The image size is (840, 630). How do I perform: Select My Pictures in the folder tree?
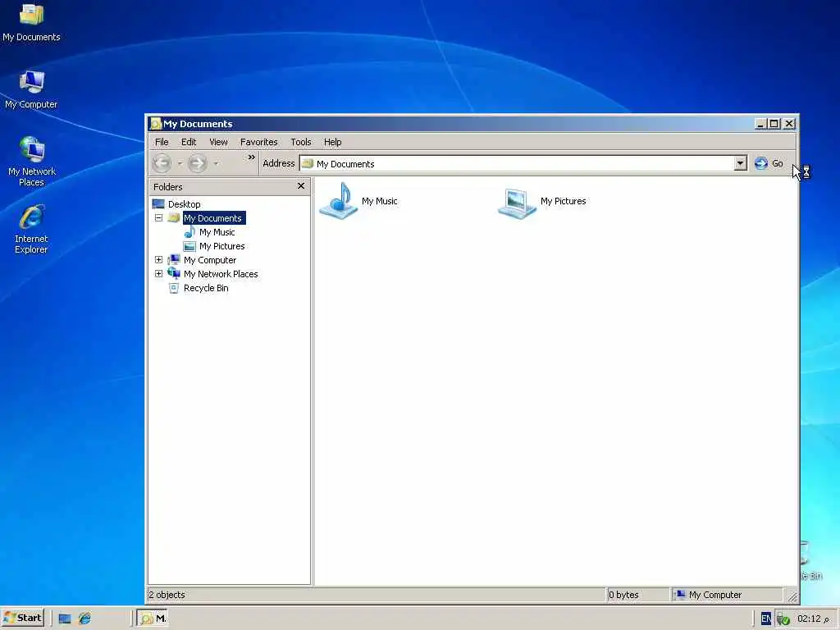[x=221, y=246]
